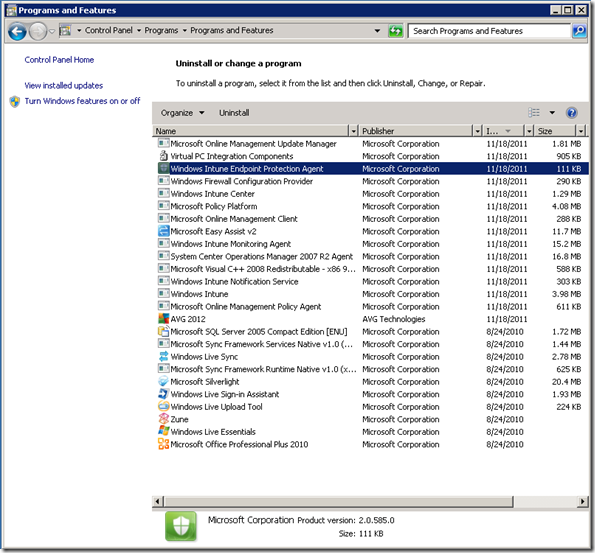Open the view options dropdown arrow
595x553 pixels.
click(x=552, y=113)
